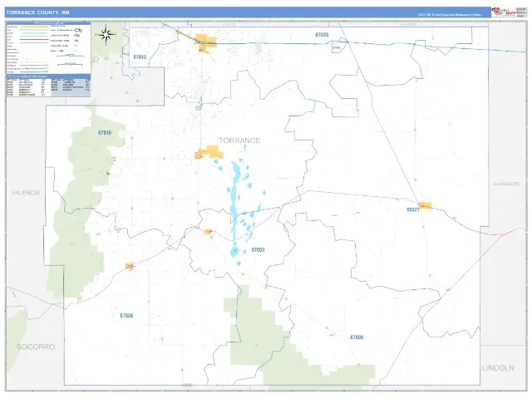Click the orange town area north of the 87036 label

(x=130, y=266)
